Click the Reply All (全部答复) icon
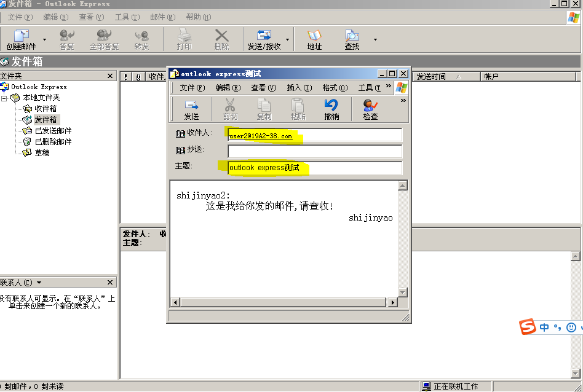 tap(104, 35)
